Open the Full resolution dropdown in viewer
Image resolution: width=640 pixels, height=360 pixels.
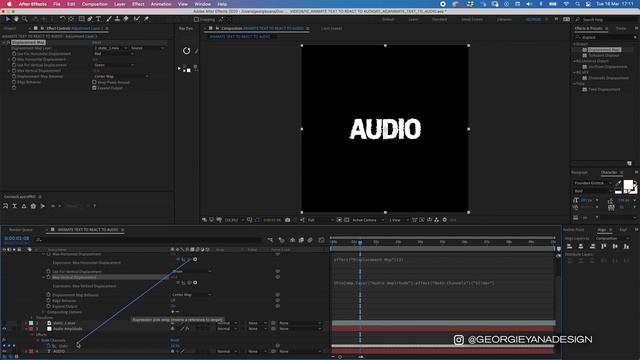coord(320,220)
